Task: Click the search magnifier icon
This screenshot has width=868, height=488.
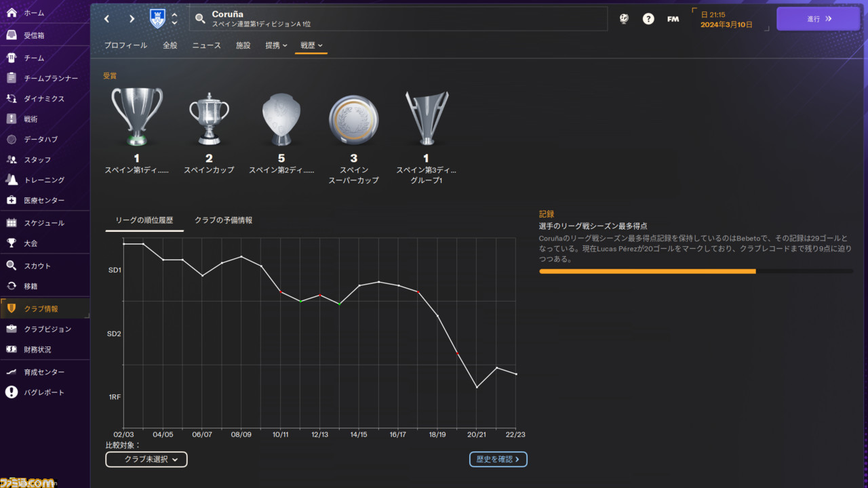Action: (x=200, y=19)
